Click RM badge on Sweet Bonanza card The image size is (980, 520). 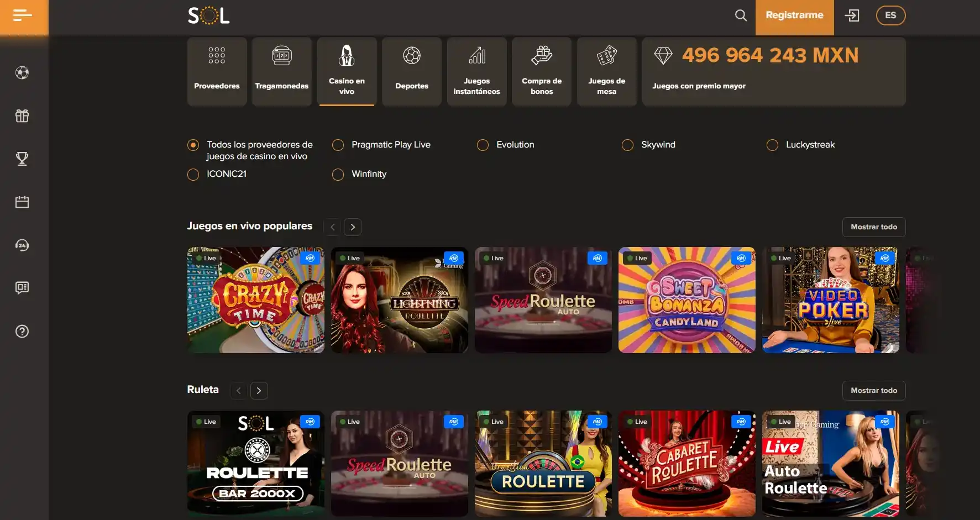(x=741, y=258)
